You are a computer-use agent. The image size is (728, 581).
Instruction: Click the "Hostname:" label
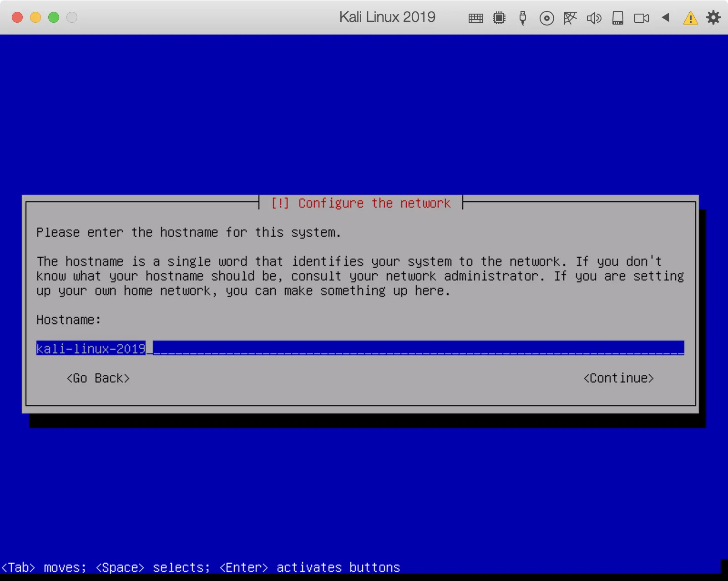tap(69, 320)
